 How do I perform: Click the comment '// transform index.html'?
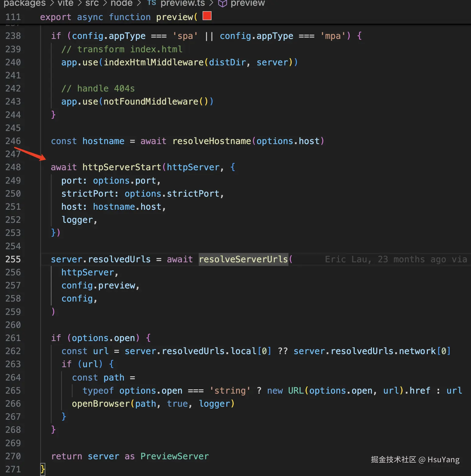tap(122, 49)
